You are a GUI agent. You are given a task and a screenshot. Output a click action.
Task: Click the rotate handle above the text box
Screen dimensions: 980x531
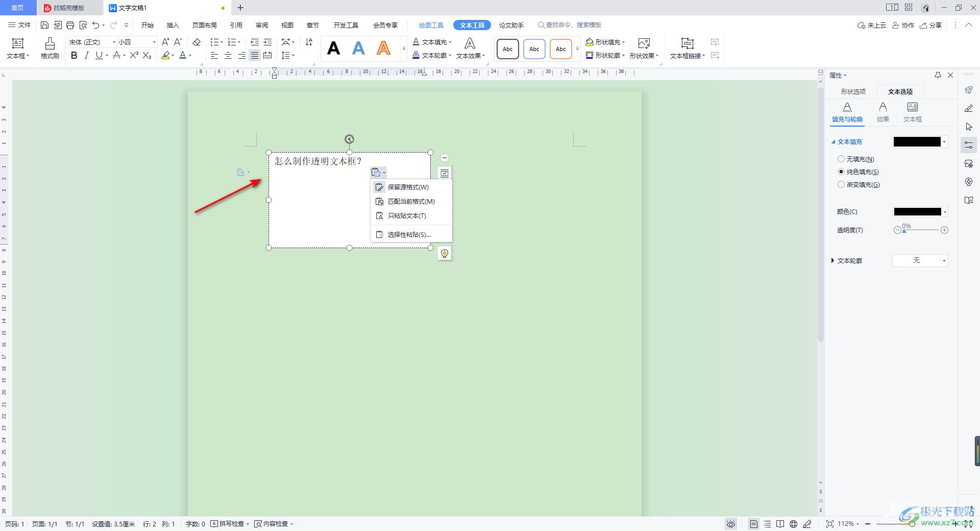click(349, 139)
